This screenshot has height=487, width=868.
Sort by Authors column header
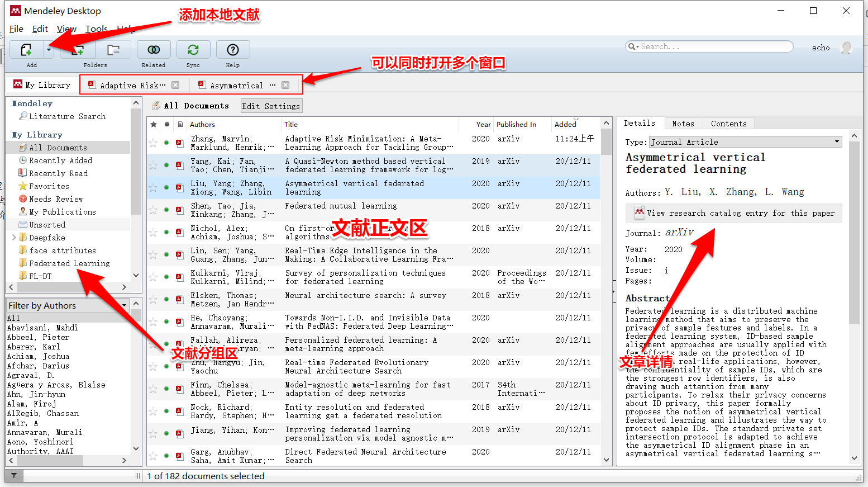(x=202, y=124)
